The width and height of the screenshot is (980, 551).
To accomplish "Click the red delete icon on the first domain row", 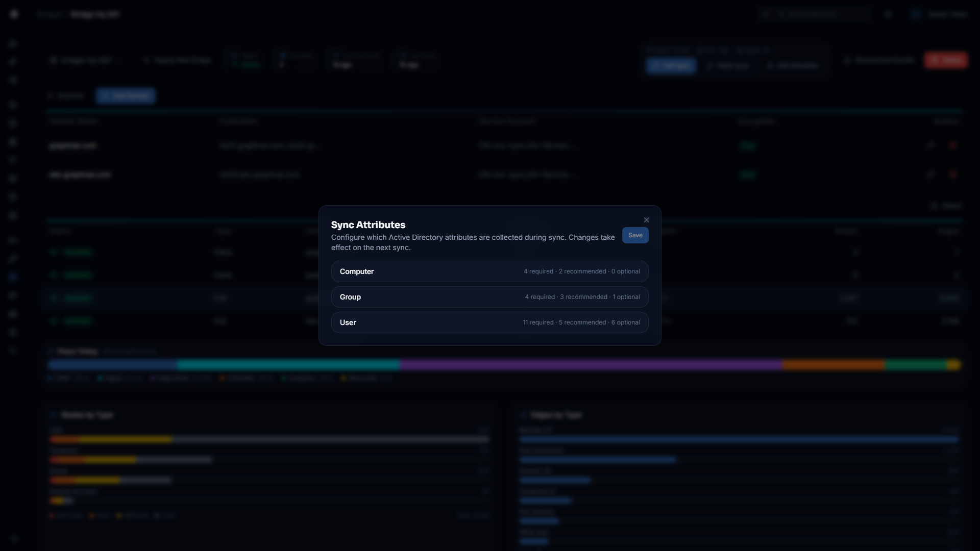I will 953,145.
